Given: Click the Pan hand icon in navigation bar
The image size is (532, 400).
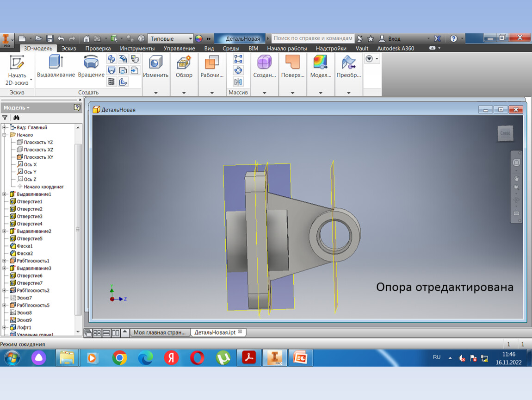Looking at the screenshot, I should pyautogui.click(x=516, y=178).
